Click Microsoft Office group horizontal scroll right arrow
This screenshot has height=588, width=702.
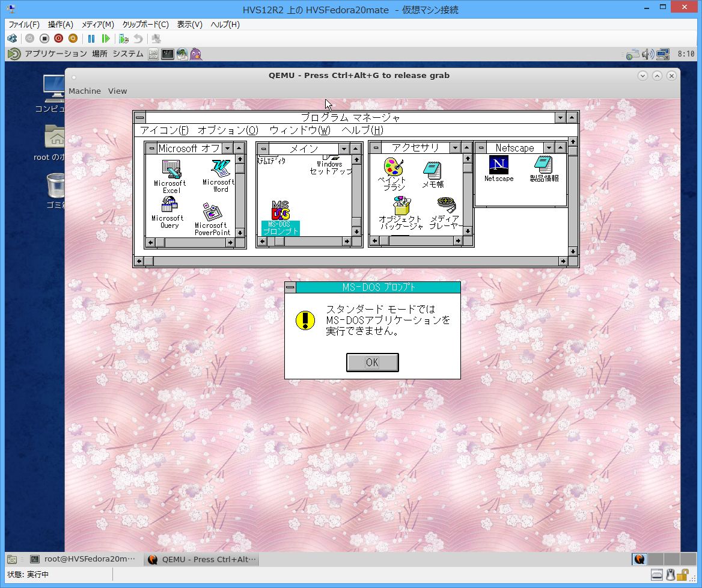pos(230,242)
